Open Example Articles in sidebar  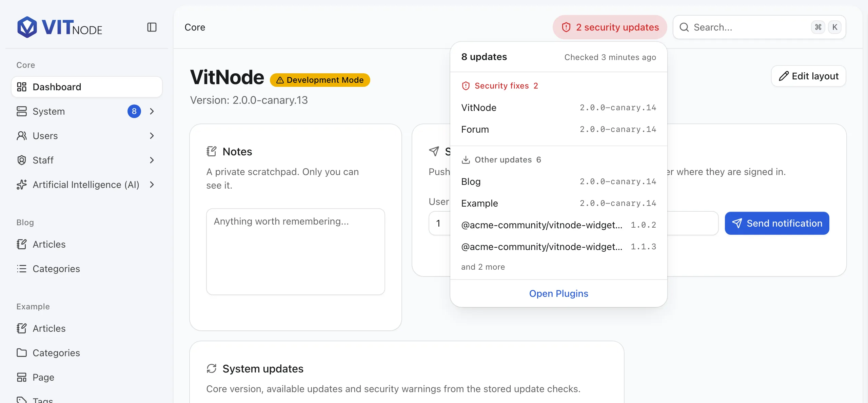[x=87, y=328]
